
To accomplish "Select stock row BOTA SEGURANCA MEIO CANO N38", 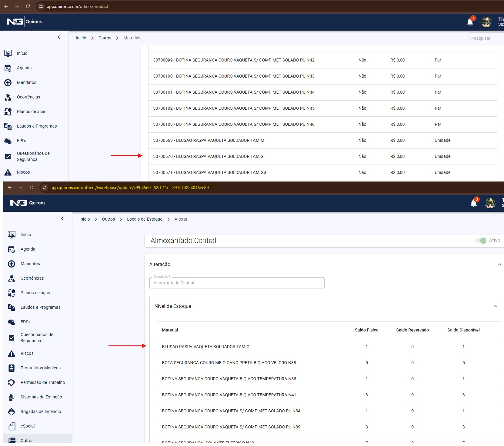I will click(x=329, y=363).
